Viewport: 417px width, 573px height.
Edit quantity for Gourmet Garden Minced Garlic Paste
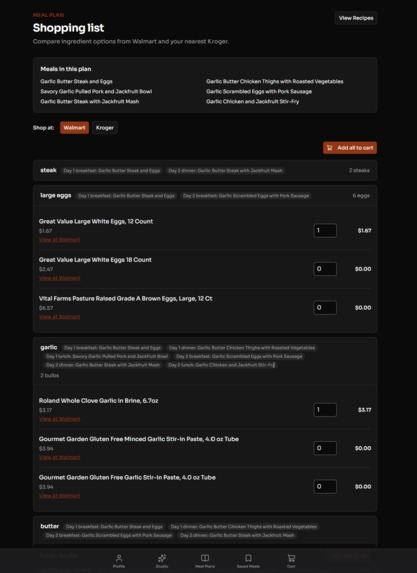(325, 448)
